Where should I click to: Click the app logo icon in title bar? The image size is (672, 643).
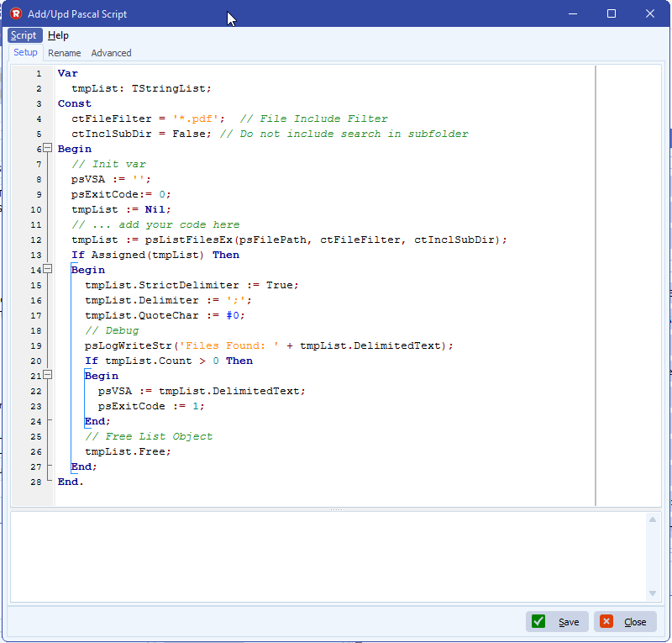16,13
